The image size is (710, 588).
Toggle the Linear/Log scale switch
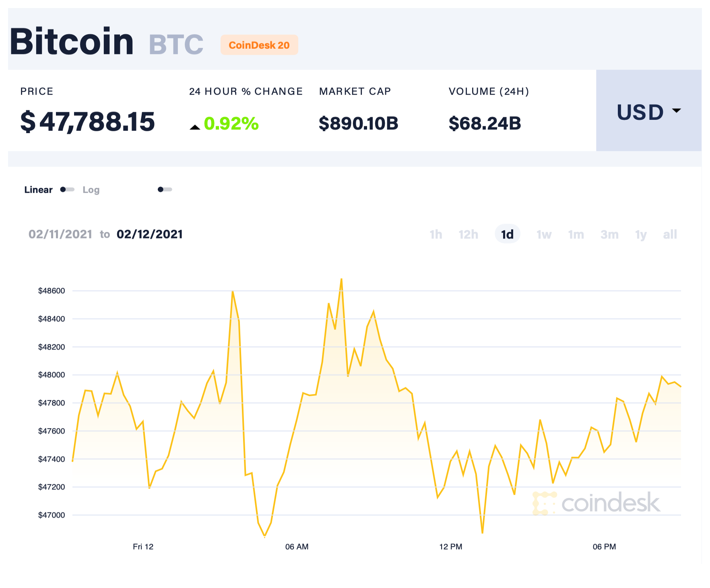(x=67, y=189)
